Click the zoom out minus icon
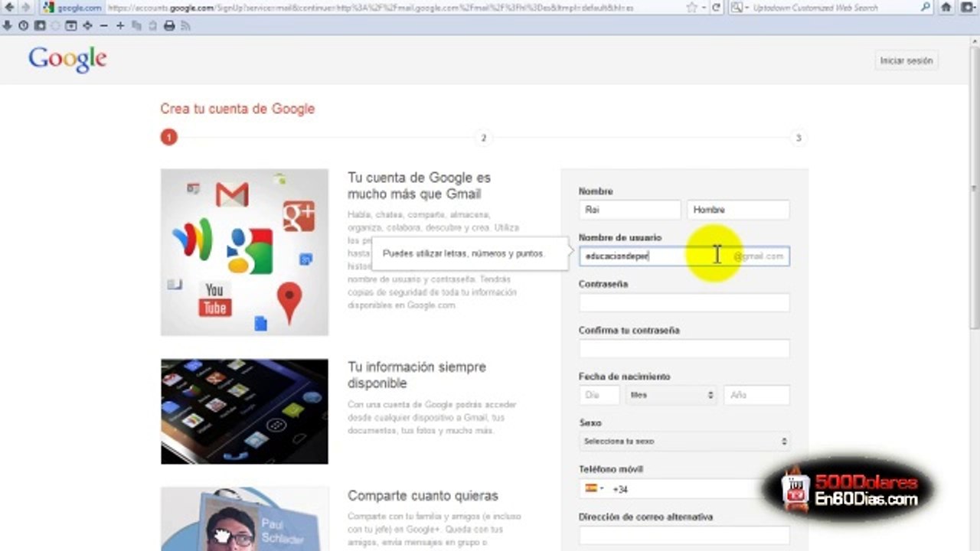This screenshot has width=980, height=551. [103, 25]
